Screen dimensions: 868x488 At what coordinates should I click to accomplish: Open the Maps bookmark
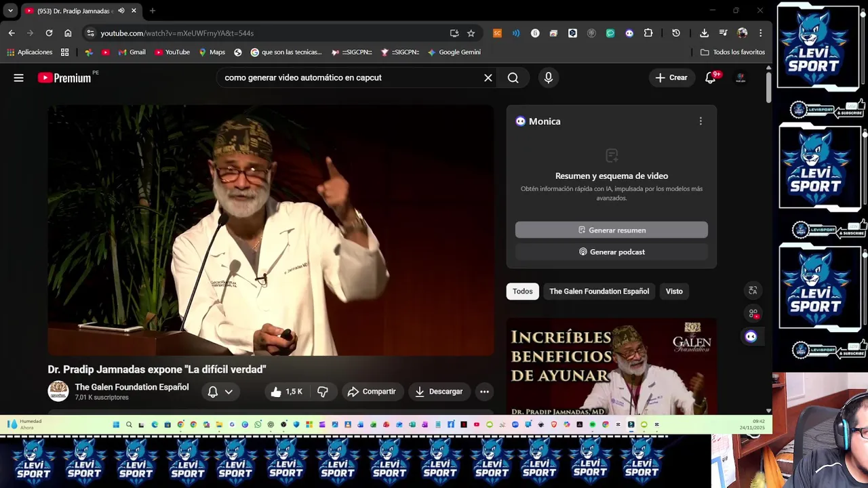pyautogui.click(x=212, y=52)
